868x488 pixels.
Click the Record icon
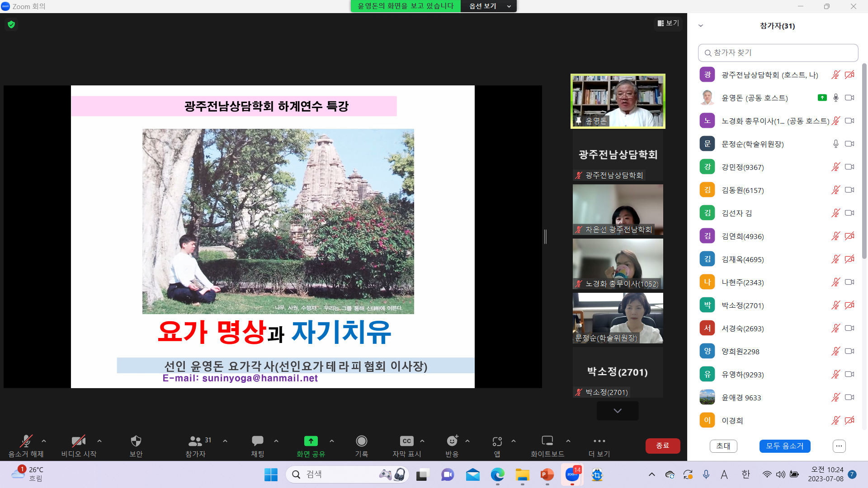361,441
